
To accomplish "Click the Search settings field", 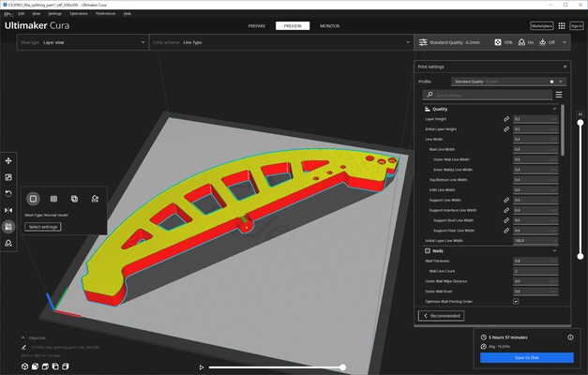I will tap(488, 95).
